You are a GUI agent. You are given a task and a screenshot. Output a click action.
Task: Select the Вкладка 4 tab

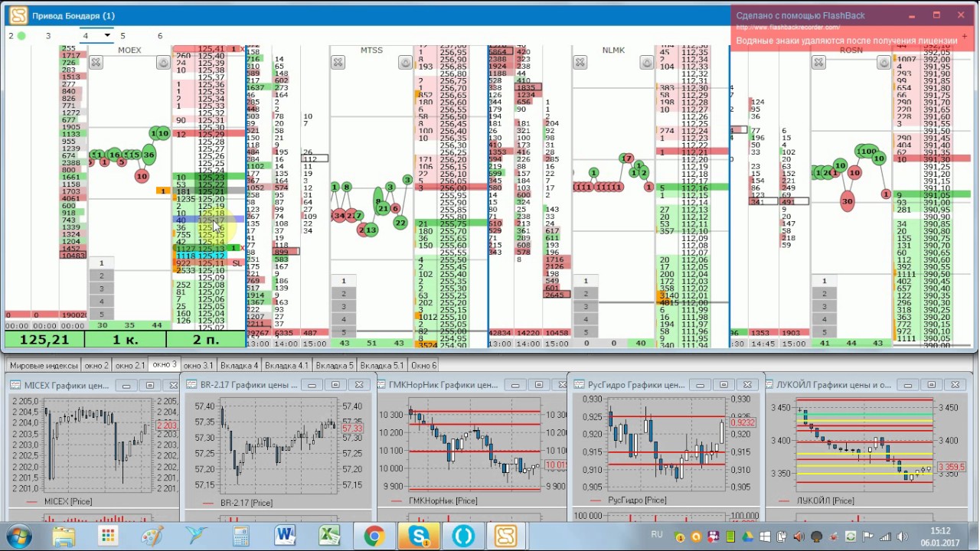(240, 366)
